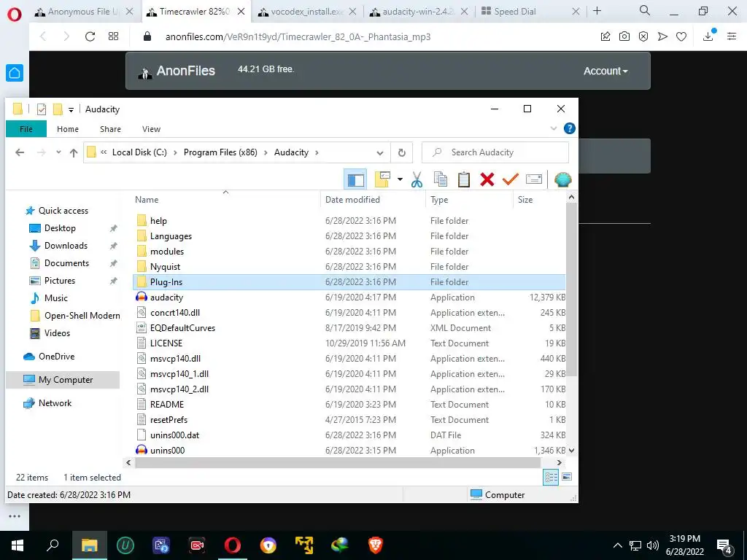Open Quick Access Toolbar customize dropdown

point(71,109)
